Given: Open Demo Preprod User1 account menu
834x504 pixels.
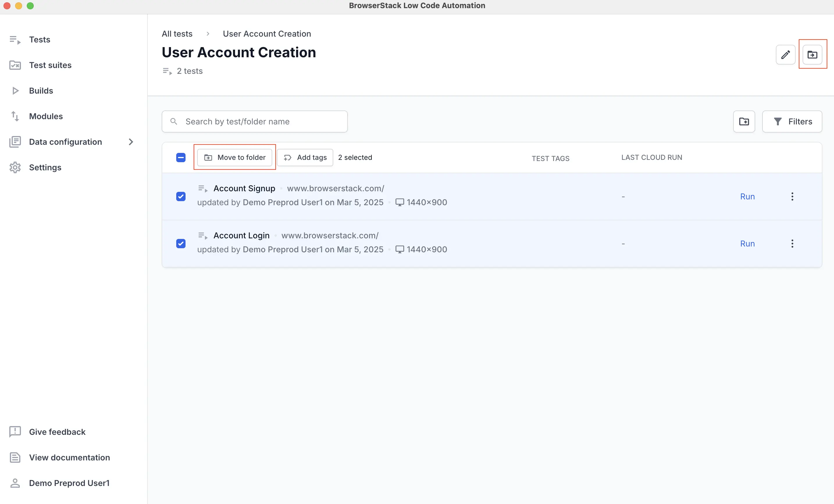Looking at the screenshot, I should point(69,483).
